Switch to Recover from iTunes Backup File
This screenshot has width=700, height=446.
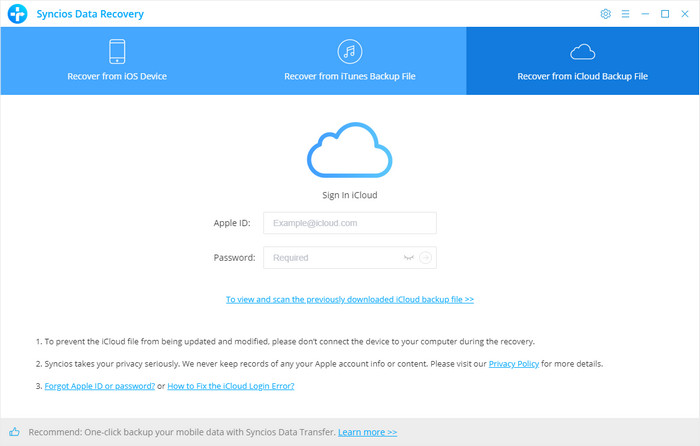[350, 61]
